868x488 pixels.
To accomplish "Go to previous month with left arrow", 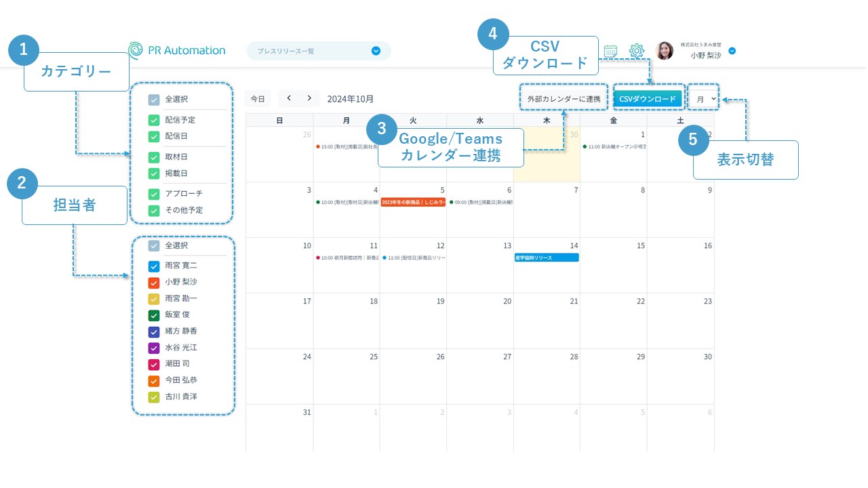I will pos(289,98).
